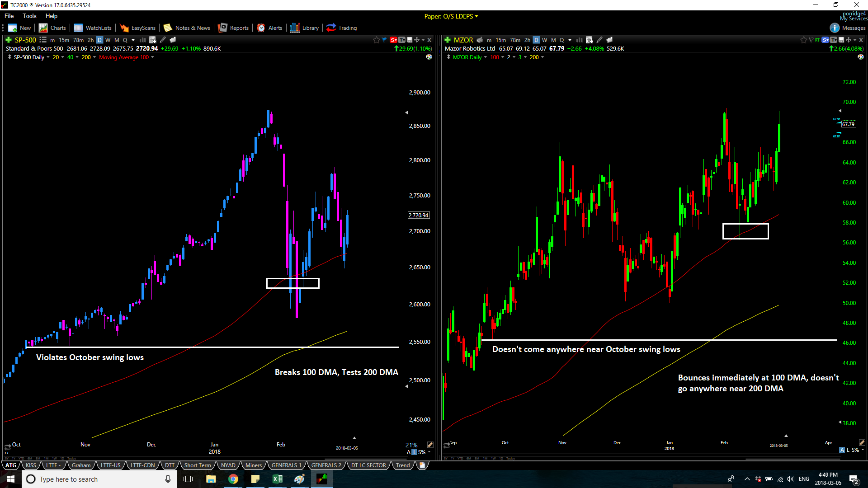Toggle favorite star on SP-500 chart

376,40
